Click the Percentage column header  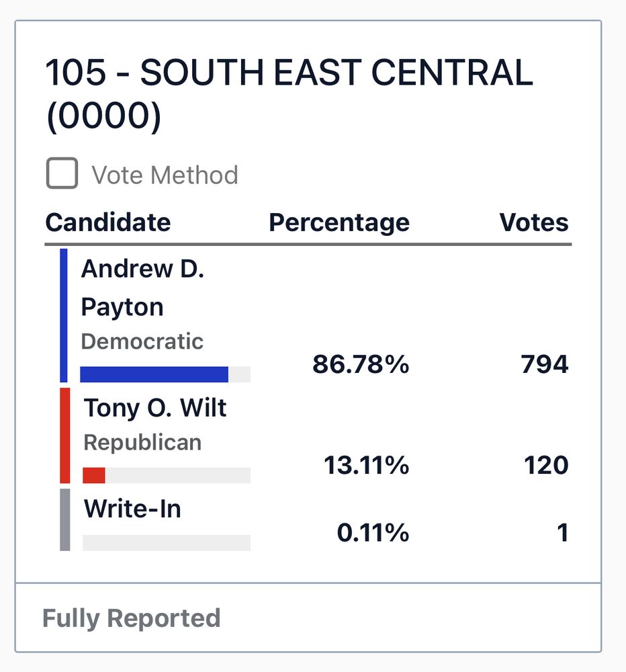click(339, 222)
